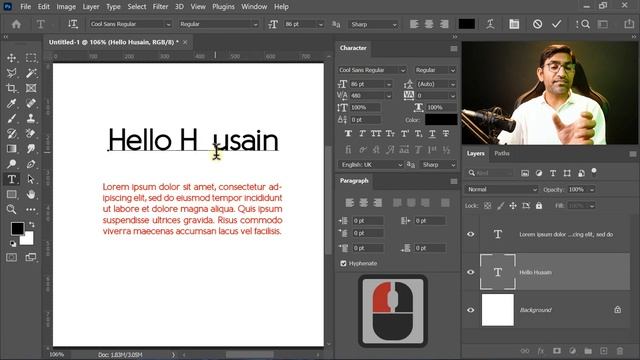Select the Eraser tool
This screenshot has height=360, width=640.
[31, 133]
